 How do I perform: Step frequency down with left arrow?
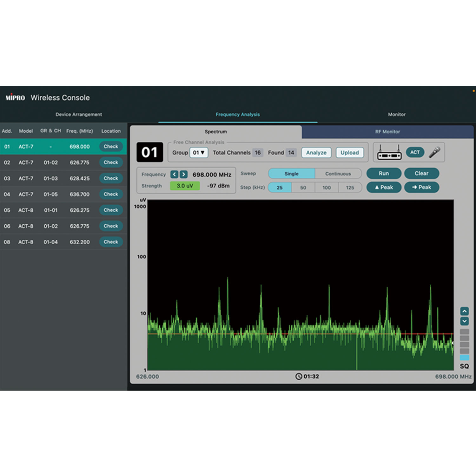coord(174,174)
